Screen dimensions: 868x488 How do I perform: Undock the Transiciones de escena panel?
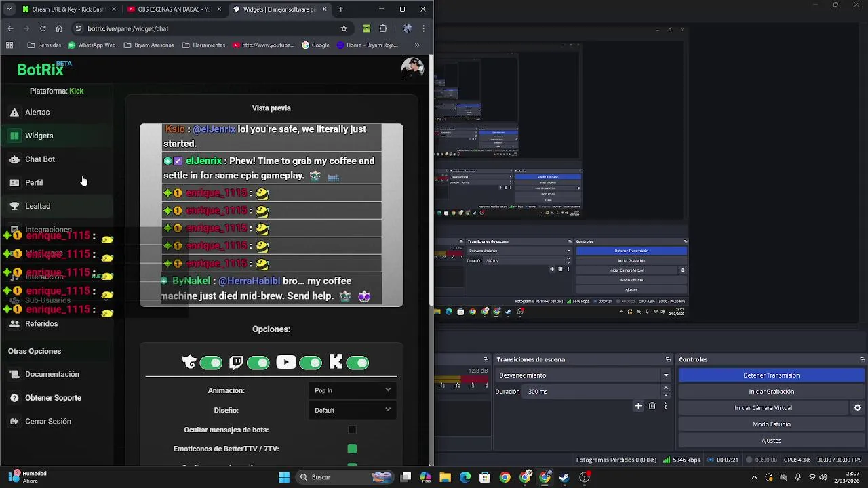pyautogui.click(x=668, y=360)
